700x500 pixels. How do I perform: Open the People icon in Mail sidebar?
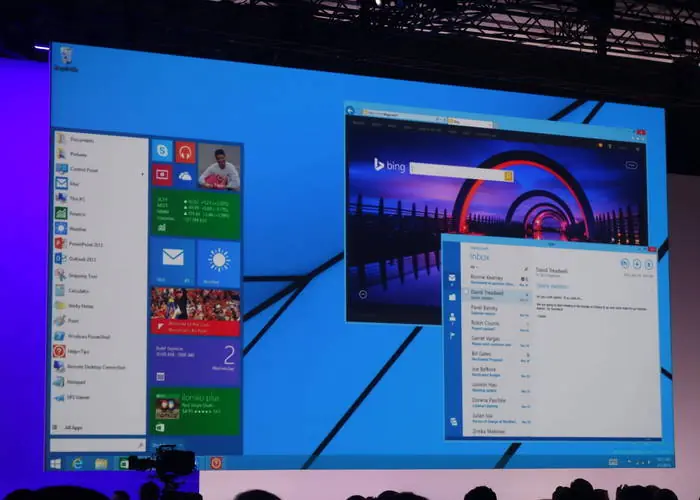coord(452,317)
